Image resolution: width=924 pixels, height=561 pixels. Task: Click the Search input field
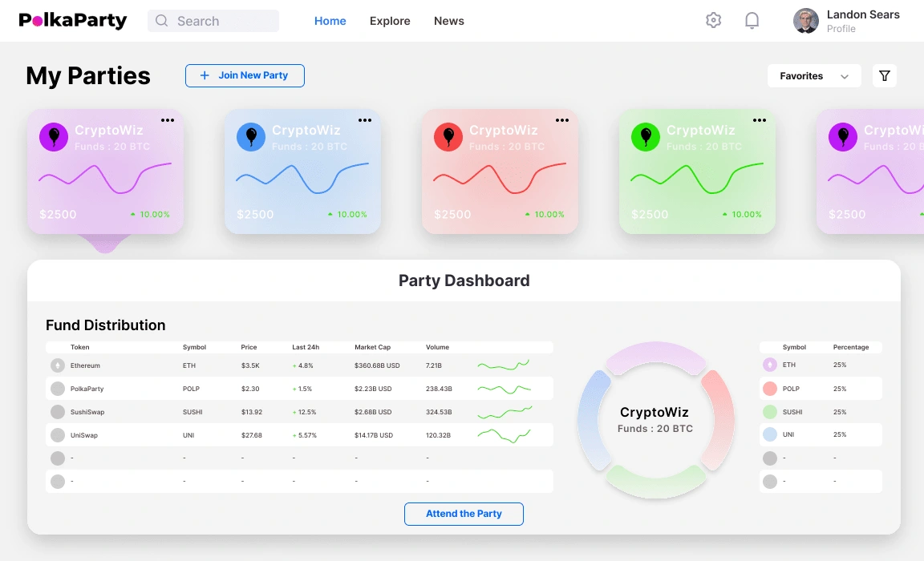click(x=213, y=21)
